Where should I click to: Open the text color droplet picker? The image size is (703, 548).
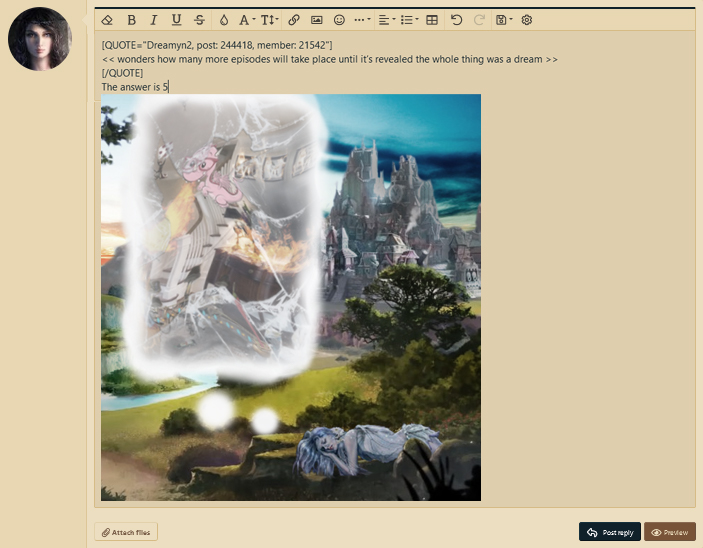click(224, 20)
